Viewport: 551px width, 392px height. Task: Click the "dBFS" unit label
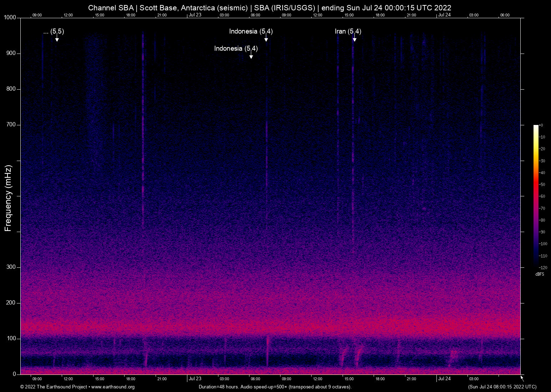[x=540, y=274]
